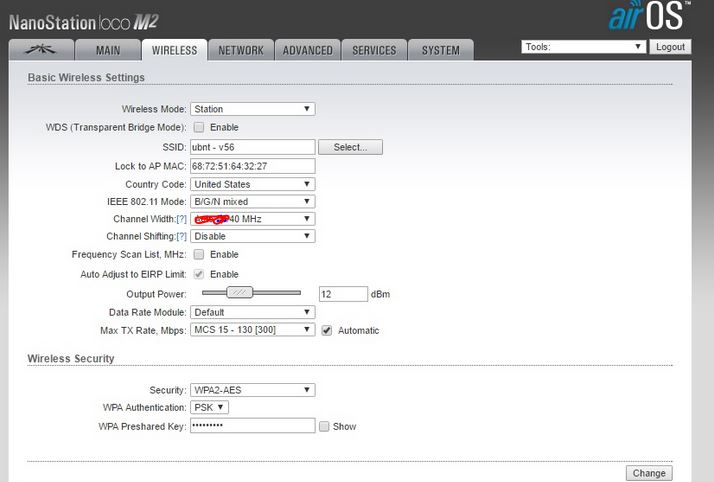Click the Channel Shifting help [?] link
The image size is (714, 482).
pyautogui.click(x=181, y=236)
